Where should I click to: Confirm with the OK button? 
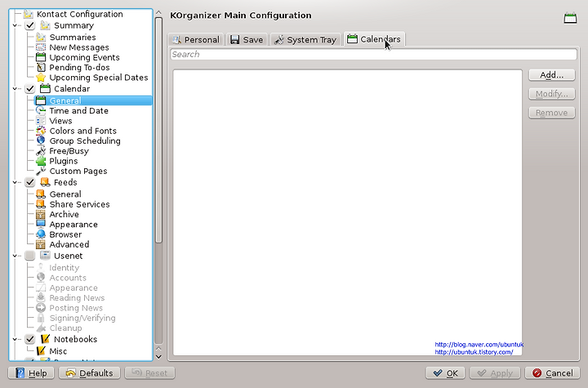445,373
